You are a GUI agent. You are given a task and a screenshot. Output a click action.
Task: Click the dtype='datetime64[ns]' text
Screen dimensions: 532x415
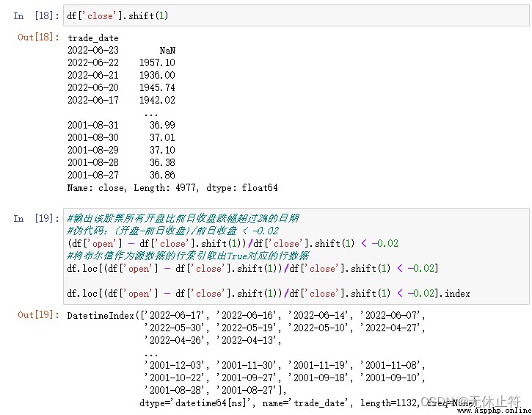click(196, 403)
